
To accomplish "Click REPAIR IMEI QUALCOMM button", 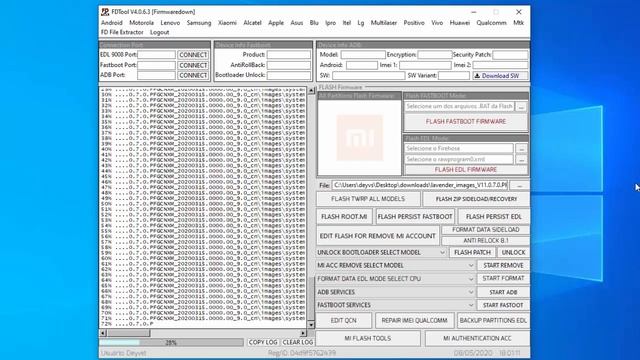I will (414, 321).
